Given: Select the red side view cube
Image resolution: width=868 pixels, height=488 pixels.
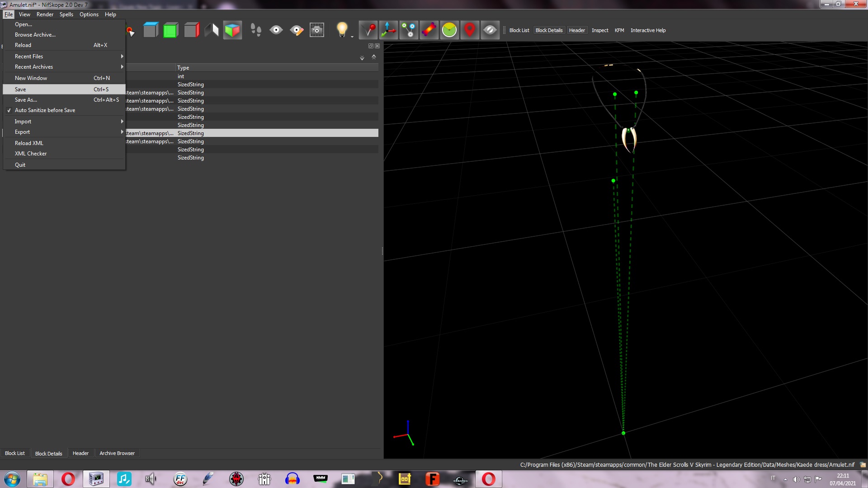Looking at the screenshot, I should (191, 30).
